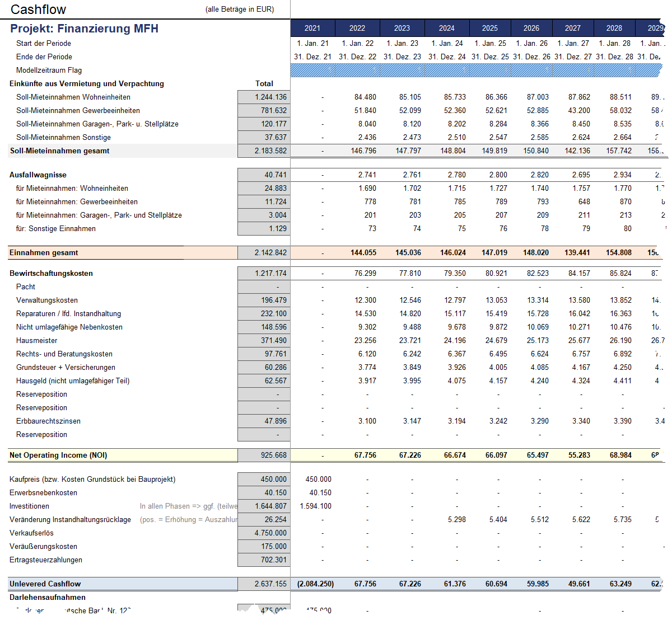This screenshot has height=620, width=672.
Task: Select NOI 2027 value 55.283
Action: (579, 455)
